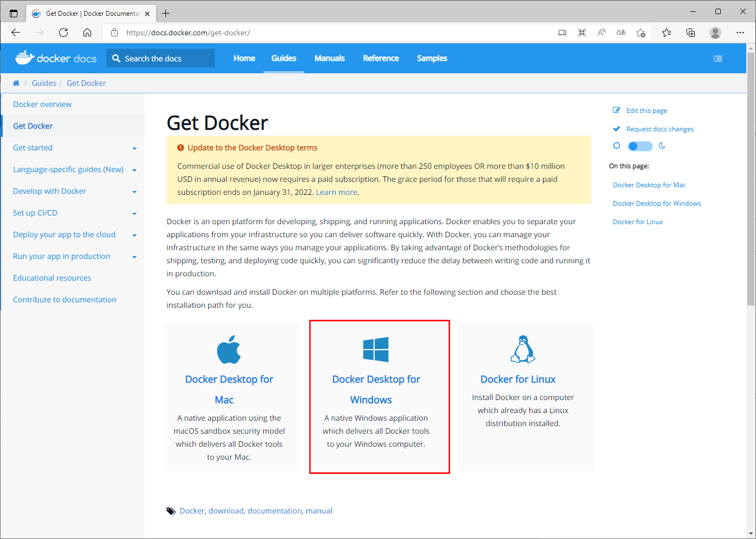756x539 pixels.
Task: Click Request docs changes link
Action: point(660,129)
